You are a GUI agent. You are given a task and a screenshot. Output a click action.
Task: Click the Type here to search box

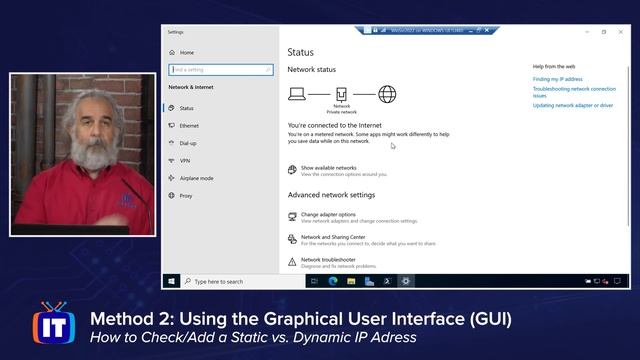[x=243, y=281]
